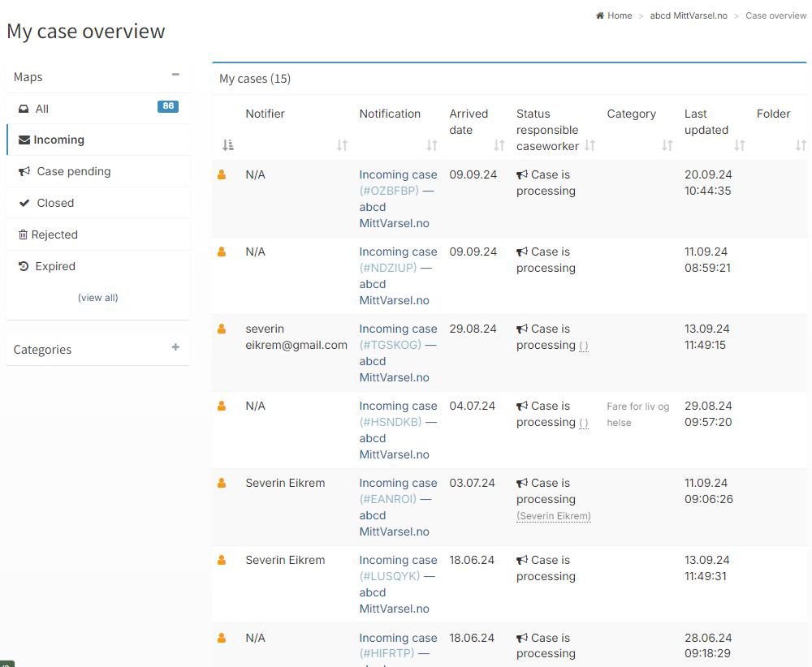This screenshot has height=667, width=812.
Task: Sort table by Arrived date column
Action: point(499,145)
